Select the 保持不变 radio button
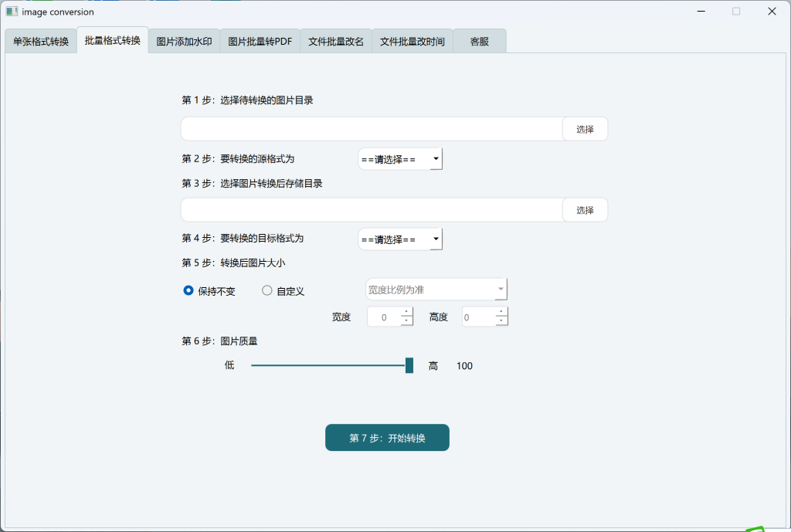Screen dimensions: 791x532 click(188, 291)
